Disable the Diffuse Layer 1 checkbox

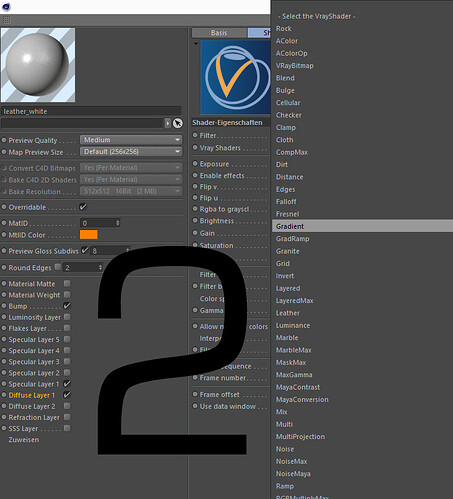pos(67,395)
